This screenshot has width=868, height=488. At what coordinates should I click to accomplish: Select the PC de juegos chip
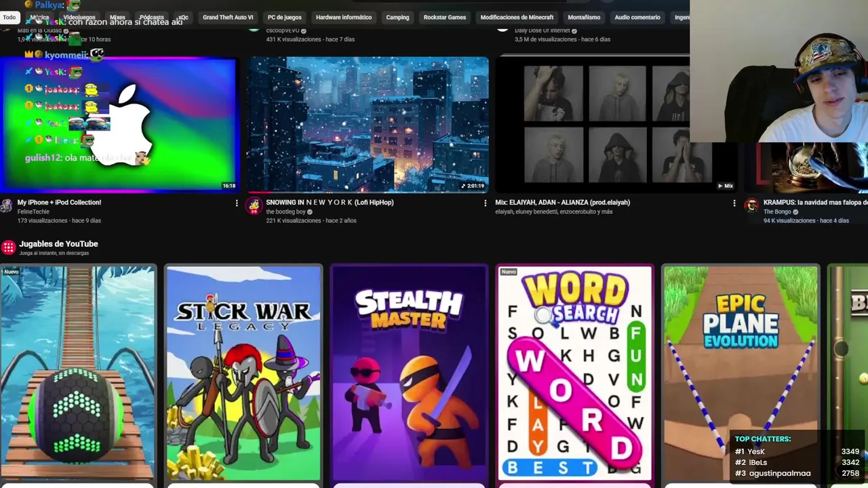click(x=284, y=18)
